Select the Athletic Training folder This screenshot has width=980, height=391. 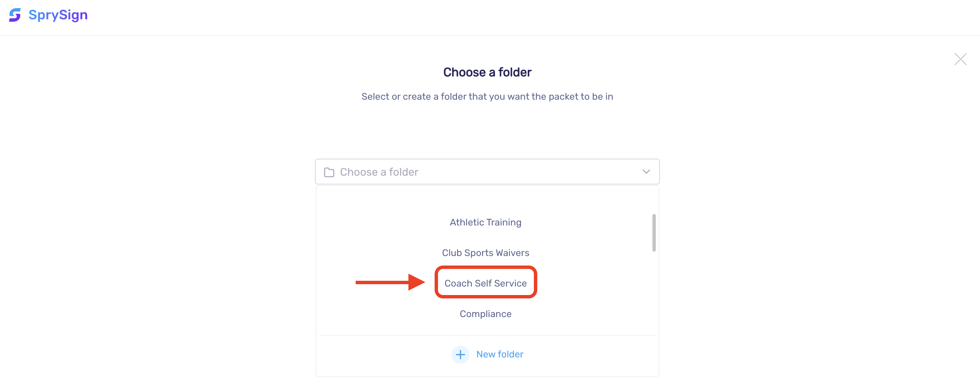tap(485, 222)
